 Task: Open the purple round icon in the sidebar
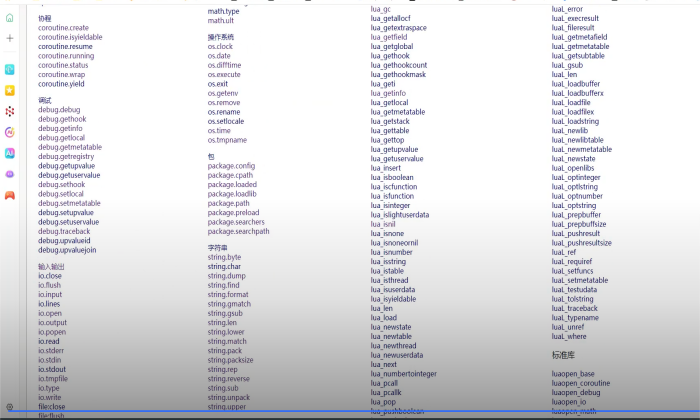pos(9,174)
